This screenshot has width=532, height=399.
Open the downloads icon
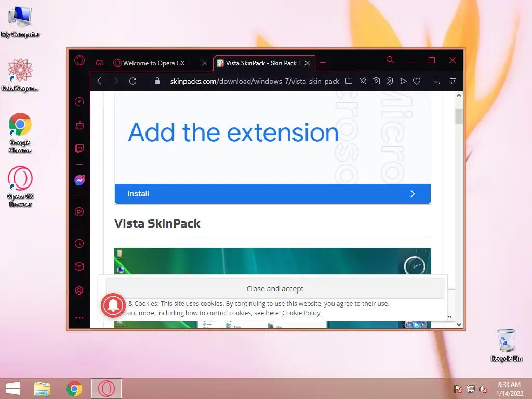pyautogui.click(x=436, y=81)
